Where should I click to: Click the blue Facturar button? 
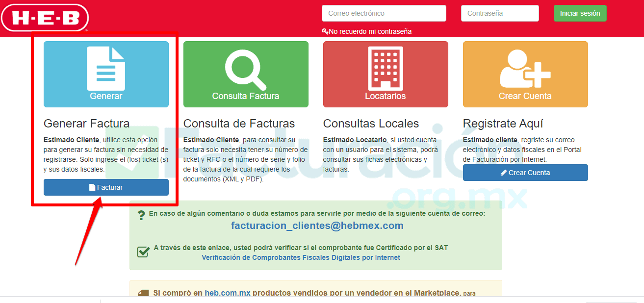point(106,187)
